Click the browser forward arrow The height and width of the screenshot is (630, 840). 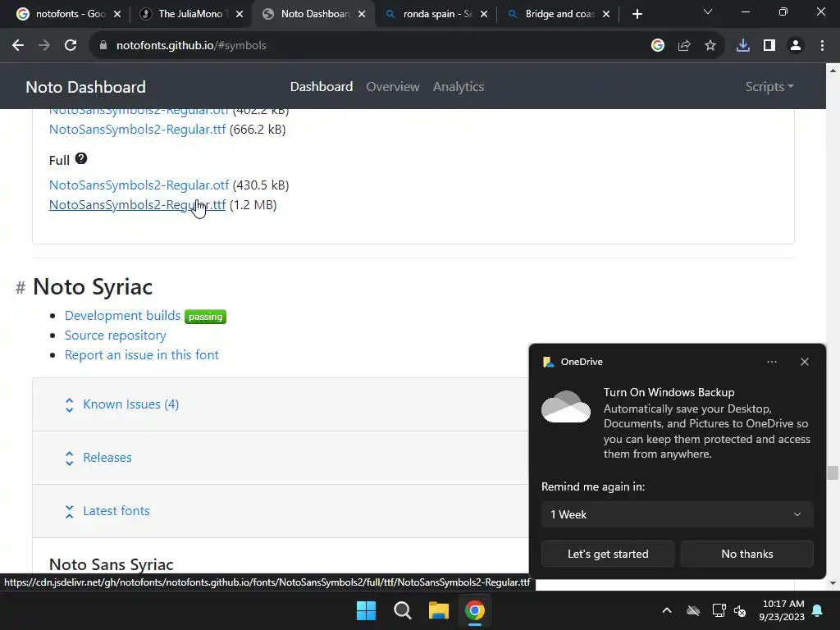pyautogui.click(x=44, y=46)
